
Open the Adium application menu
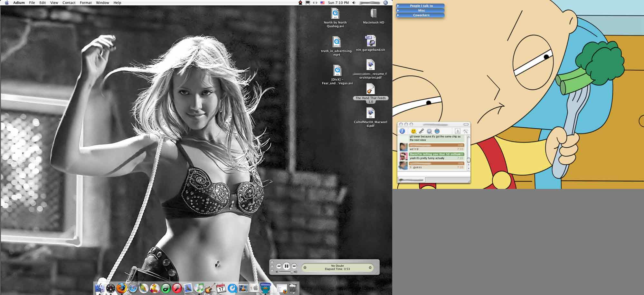19,3
